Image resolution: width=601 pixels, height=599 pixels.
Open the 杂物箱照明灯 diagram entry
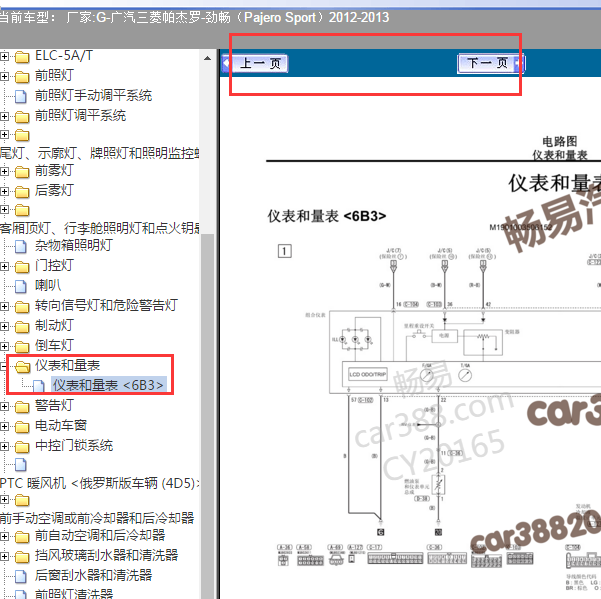click(74, 245)
